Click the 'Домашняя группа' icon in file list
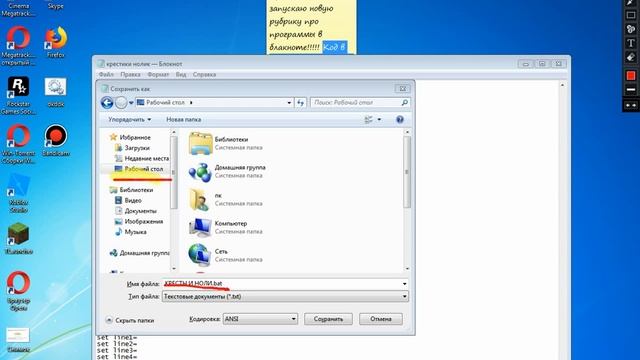This screenshot has height=360, width=640. 200,171
